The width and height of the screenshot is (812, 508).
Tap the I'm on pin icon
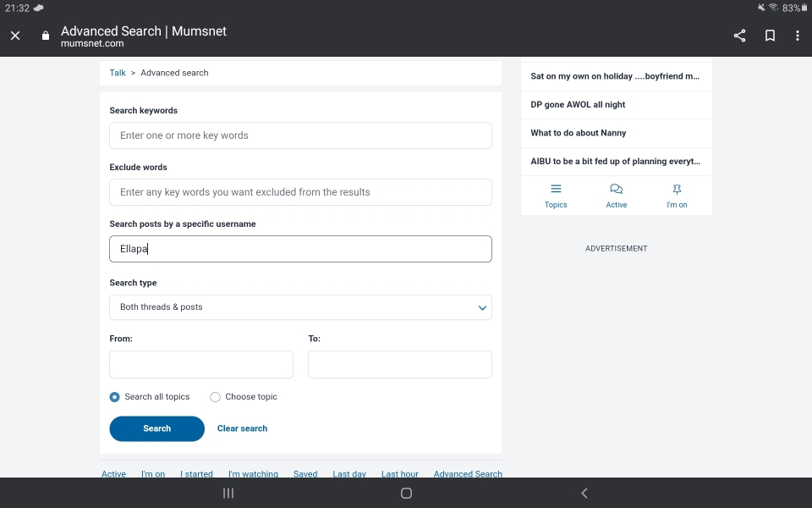tap(677, 188)
